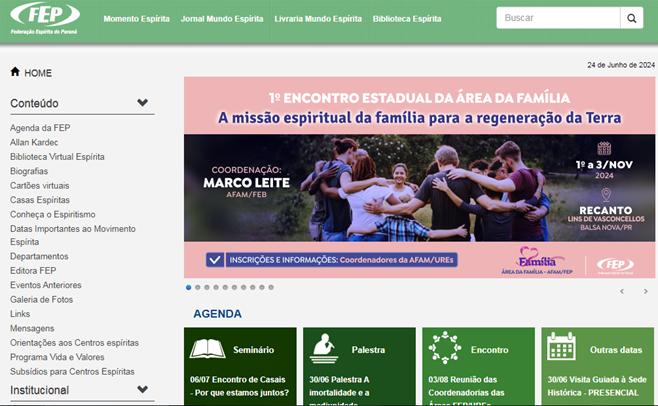Select the last carousel dot
Image resolution: width=658 pixels, height=406 pixels.
pos(271,288)
